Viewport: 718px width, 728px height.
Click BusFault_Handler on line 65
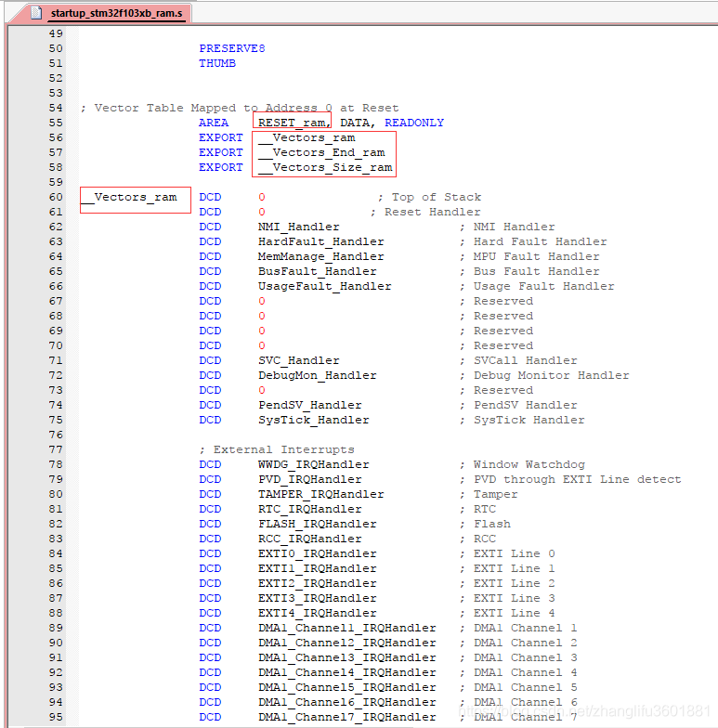(318, 271)
